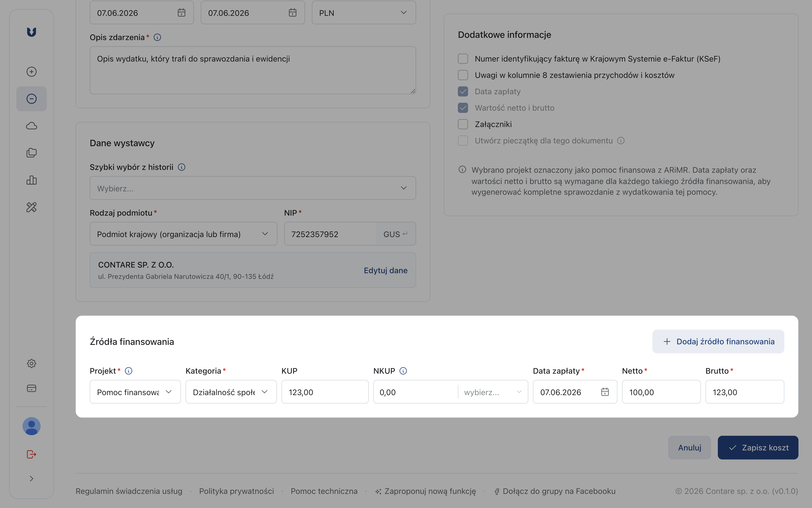The image size is (812, 508).
Task: Click the GUS lookup button
Action: tap(395, 234)
